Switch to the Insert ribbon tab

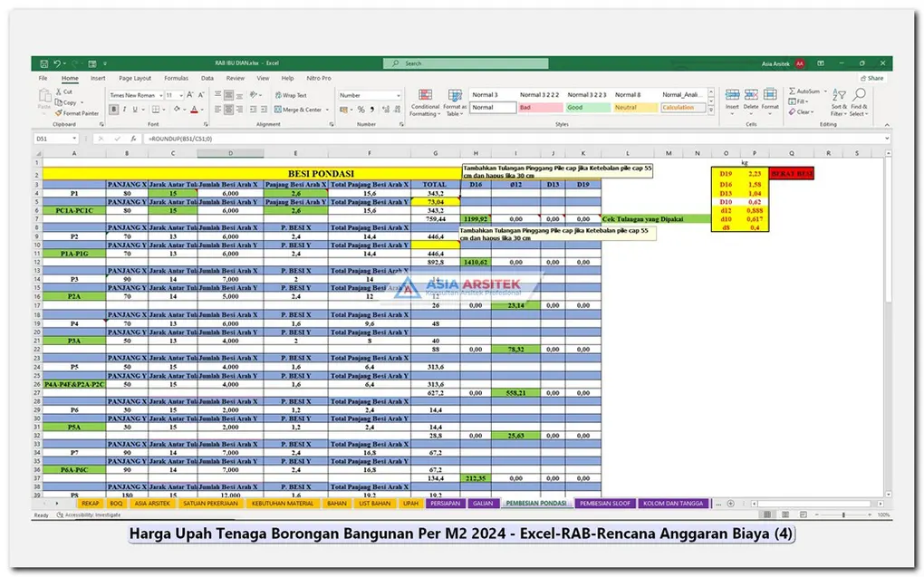click(98, 78)
